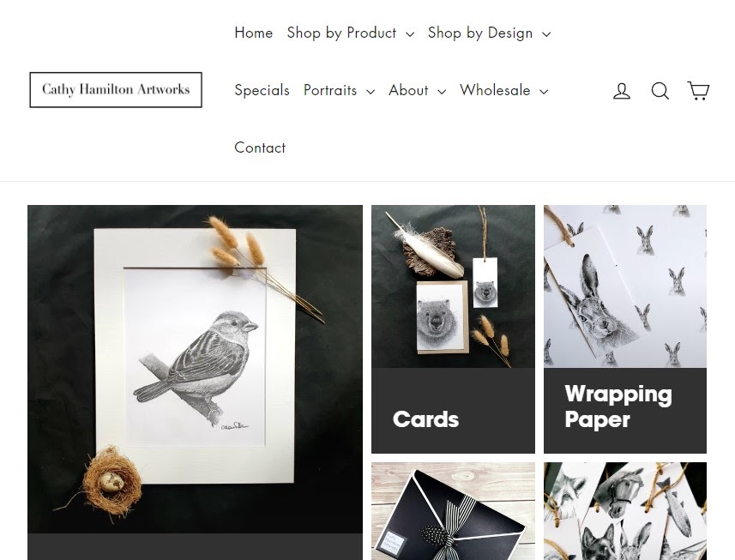Expand the Shop by Design dropdown
Image resolution: width=735 pixels, height=560 pixels.
(x=489, y=33)
